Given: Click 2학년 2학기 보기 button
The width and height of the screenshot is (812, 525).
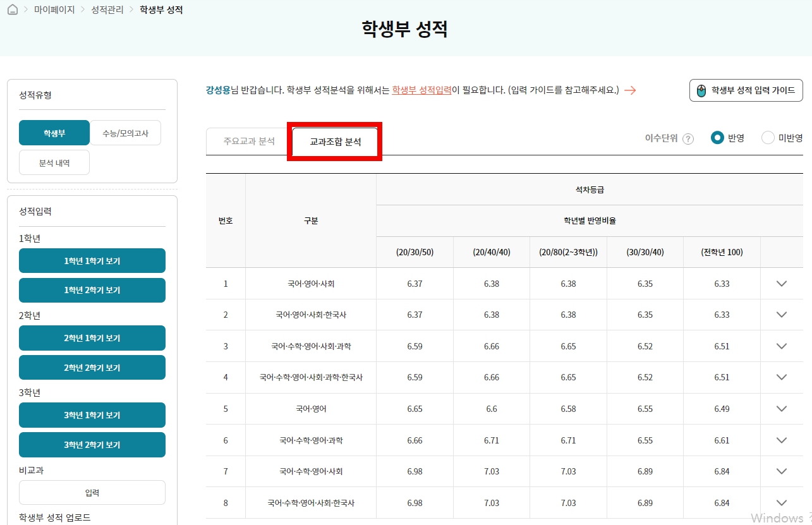Looking at the screenshot, I should tap(92, 368).
